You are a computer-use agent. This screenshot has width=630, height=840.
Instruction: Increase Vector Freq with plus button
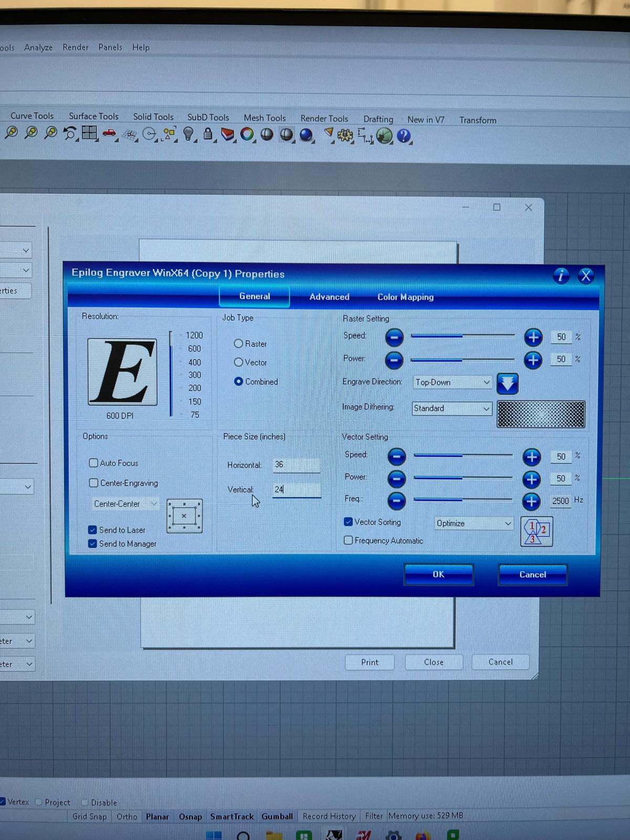(531, 501)
